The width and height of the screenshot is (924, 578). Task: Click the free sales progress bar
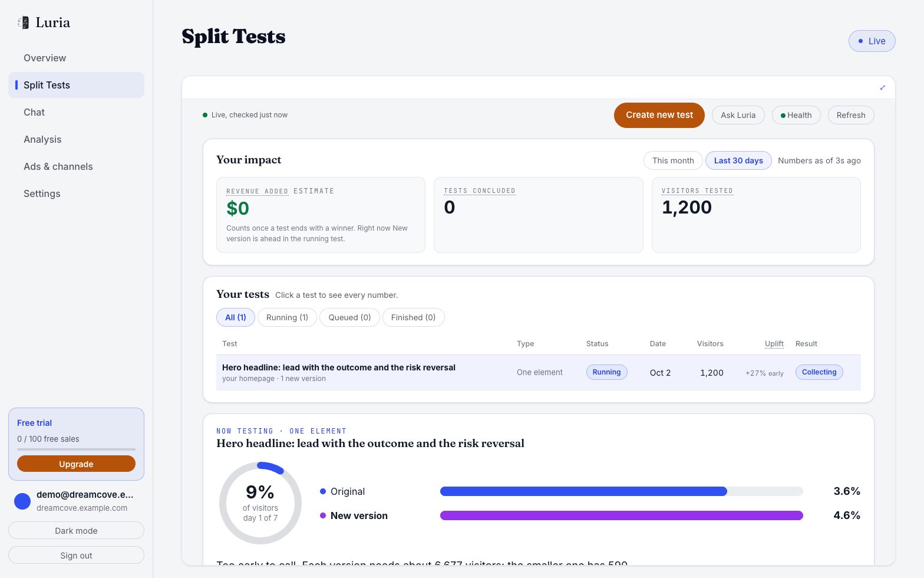76,449
